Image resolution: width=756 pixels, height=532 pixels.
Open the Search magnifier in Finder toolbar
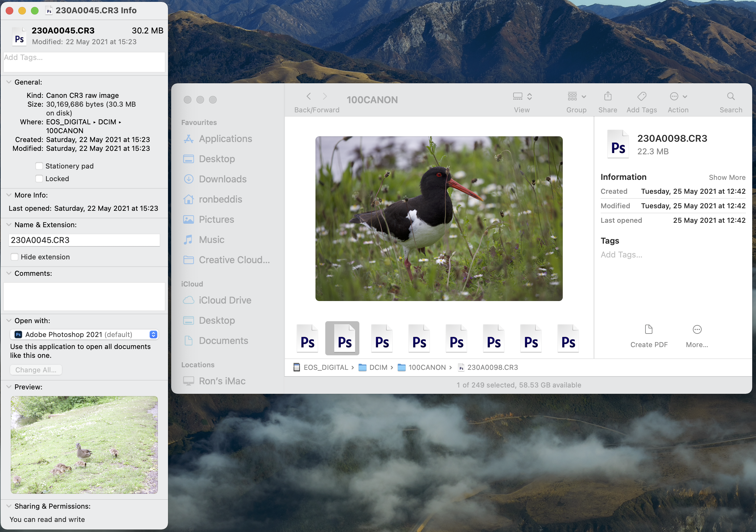[x=731, y=97]
